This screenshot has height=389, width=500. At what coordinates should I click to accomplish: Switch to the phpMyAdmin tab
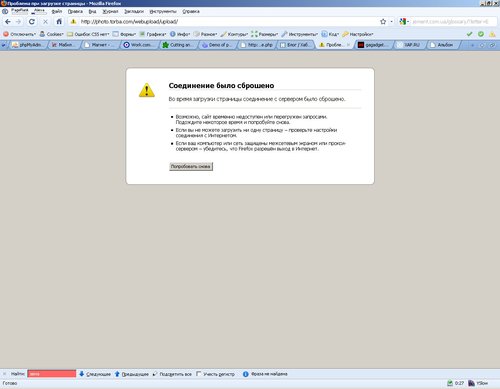click(27, 45)
